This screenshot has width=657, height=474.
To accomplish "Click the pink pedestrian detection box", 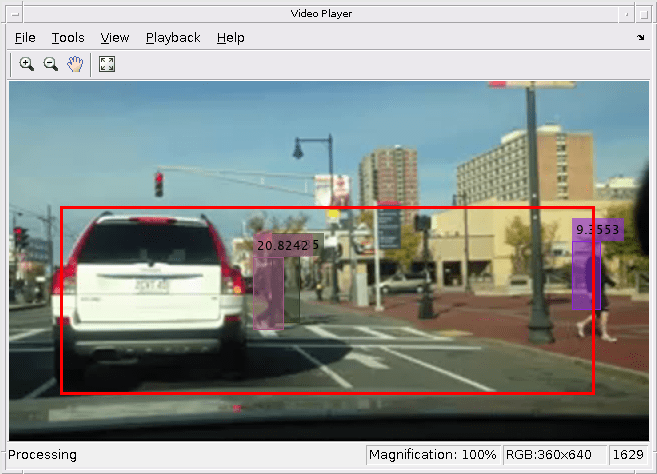I will point(268,293).
